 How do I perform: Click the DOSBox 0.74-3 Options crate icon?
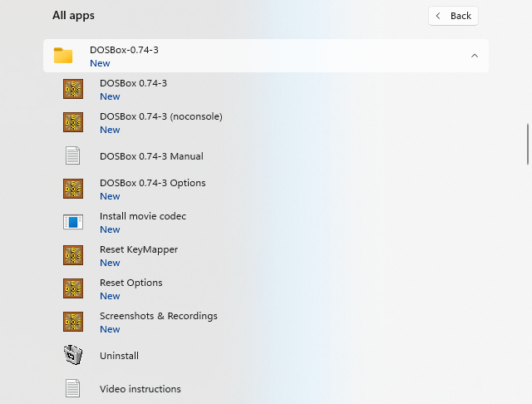tap(73, 189)
